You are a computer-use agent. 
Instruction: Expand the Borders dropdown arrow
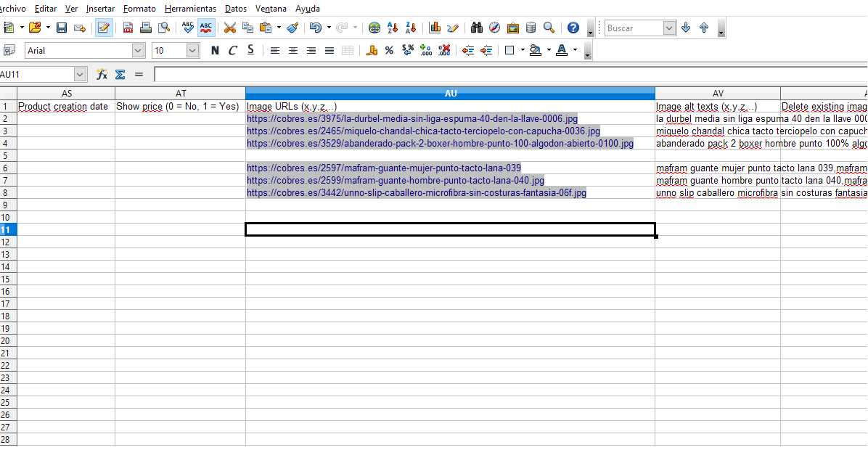[x=522, y=50]
